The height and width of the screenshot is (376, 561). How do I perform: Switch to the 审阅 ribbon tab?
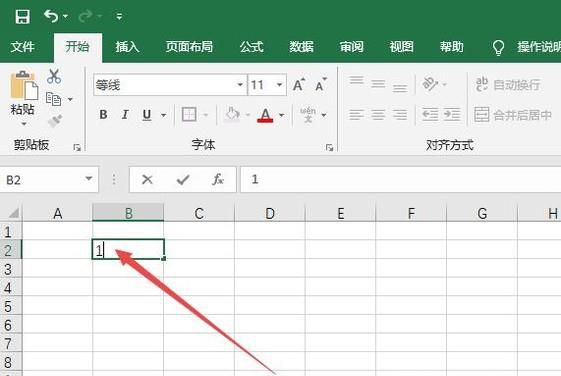click(351, 47)
